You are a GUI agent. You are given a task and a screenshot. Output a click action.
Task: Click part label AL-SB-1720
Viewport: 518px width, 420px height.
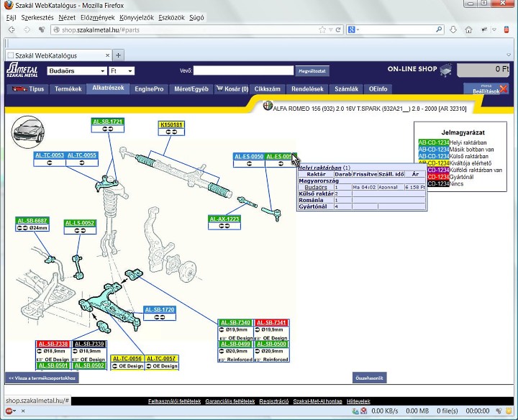[x=160, y=310]
